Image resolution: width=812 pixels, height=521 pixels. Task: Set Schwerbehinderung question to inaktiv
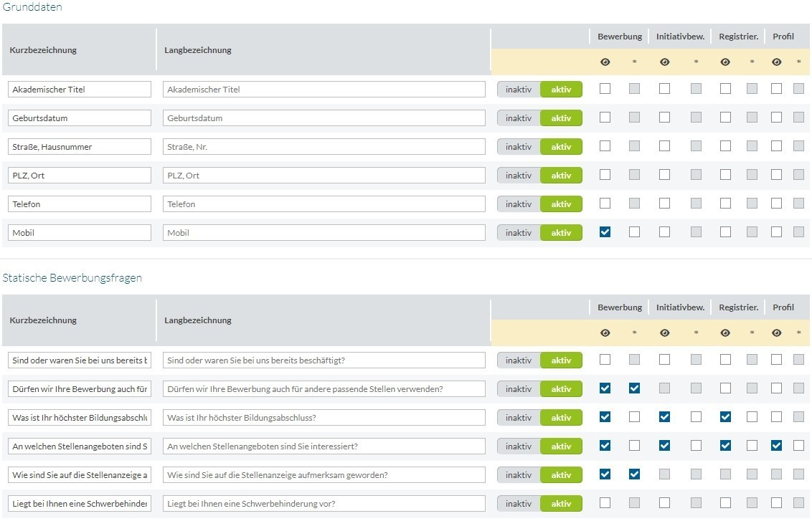(519, 503)
